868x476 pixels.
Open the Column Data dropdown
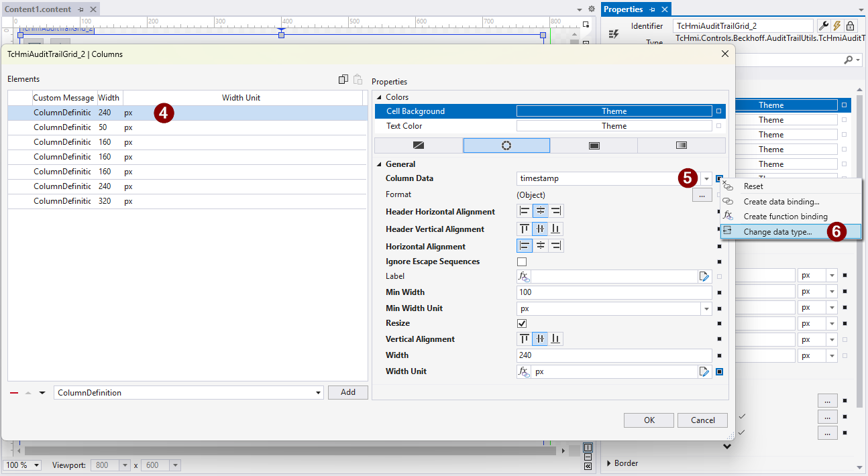(706, 179)
